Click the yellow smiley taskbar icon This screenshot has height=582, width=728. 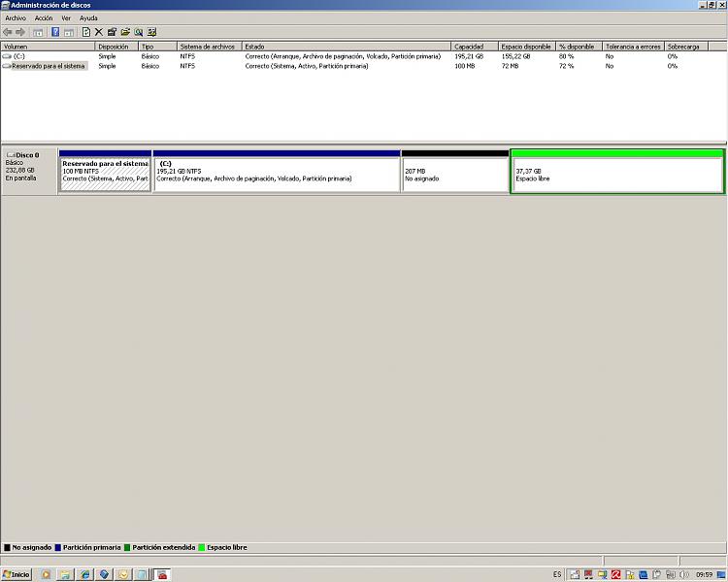(123, 574)
